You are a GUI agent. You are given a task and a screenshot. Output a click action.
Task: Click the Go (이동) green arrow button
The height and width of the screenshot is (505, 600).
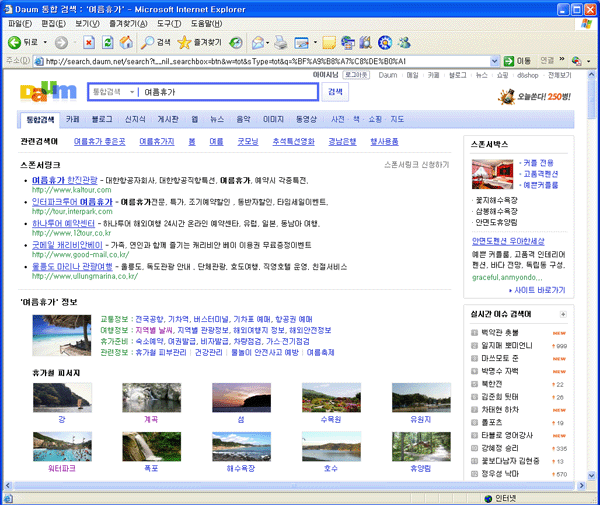517,61
